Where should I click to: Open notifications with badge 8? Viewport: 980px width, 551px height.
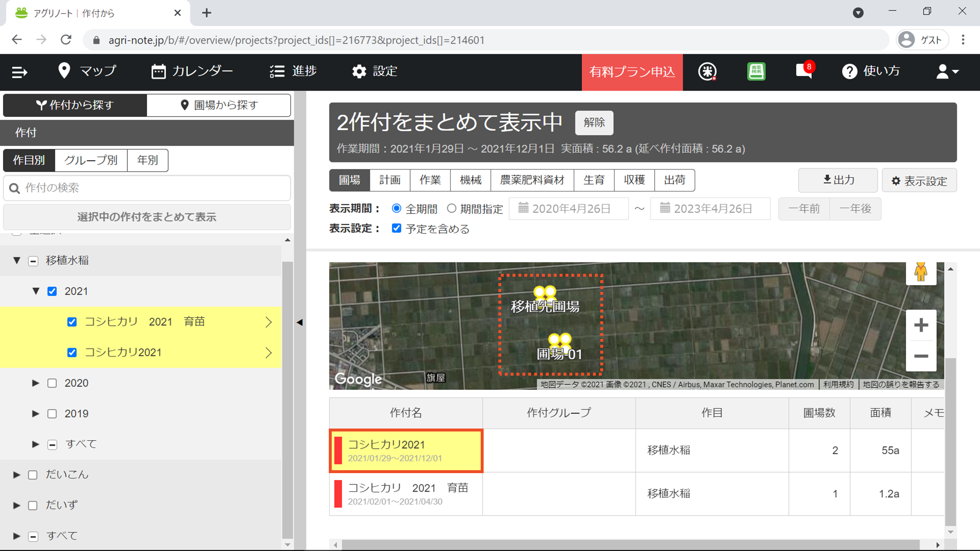coord(805,71)
